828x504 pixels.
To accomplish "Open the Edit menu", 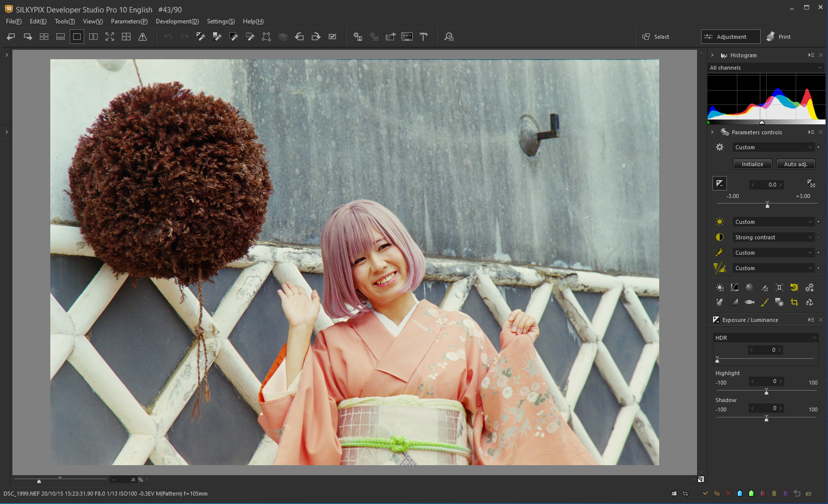I will (38, 21).
